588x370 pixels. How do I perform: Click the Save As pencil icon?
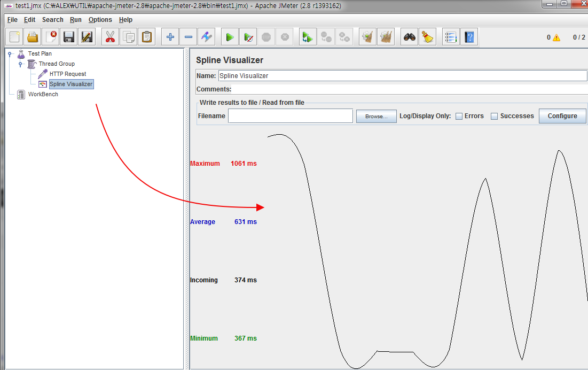click(87, 37)
